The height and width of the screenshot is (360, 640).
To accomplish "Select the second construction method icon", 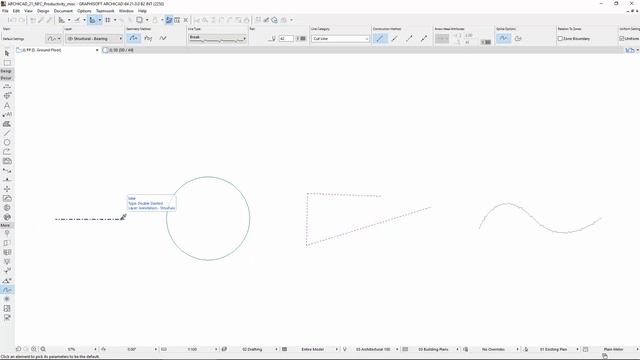I will pyautogui.click(x=395, y=38).
